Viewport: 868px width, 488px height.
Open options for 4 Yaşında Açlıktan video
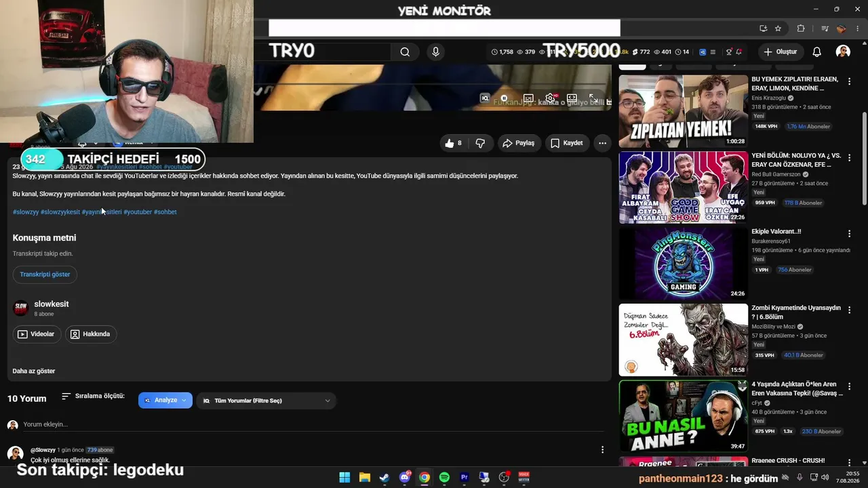tap(849, 386)
